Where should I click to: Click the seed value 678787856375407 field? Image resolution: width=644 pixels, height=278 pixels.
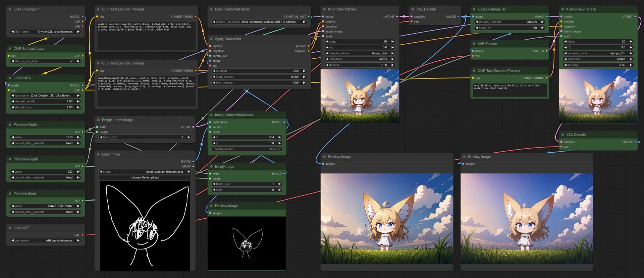(45, 206)
